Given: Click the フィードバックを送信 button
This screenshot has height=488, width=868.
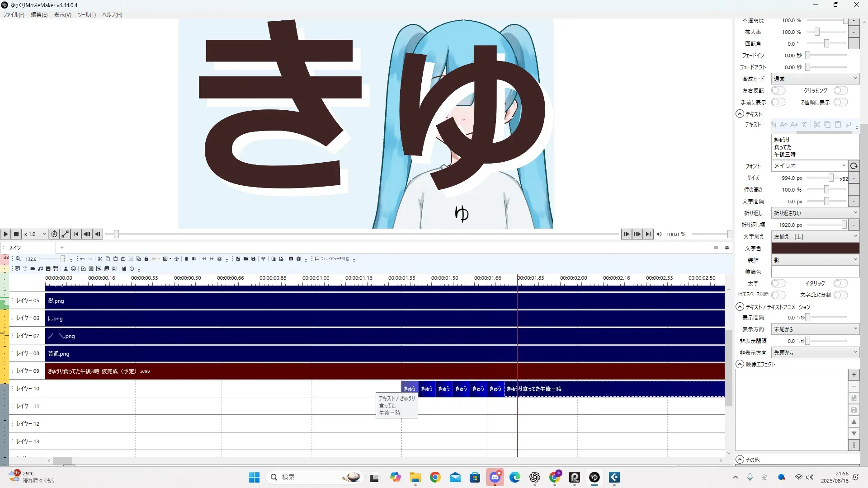Looking at the screenshot, I should [x=332, y=259].
